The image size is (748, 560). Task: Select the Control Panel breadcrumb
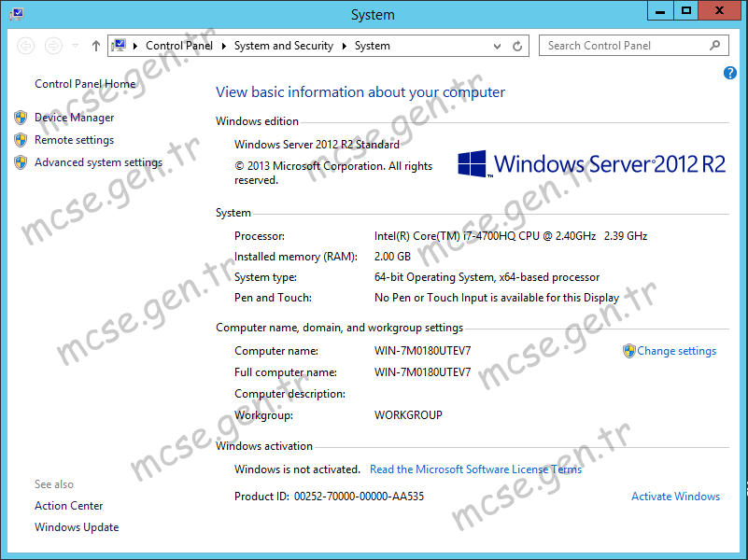(x=179, y=46)
